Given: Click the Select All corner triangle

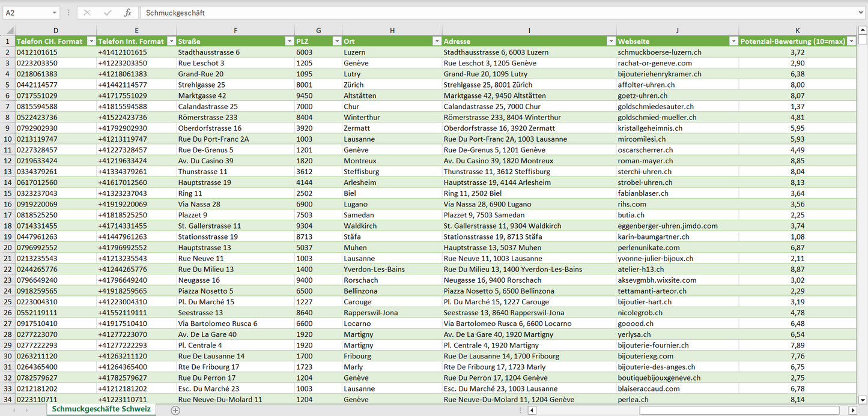Looking at the screenshot, I should point(8,31).
